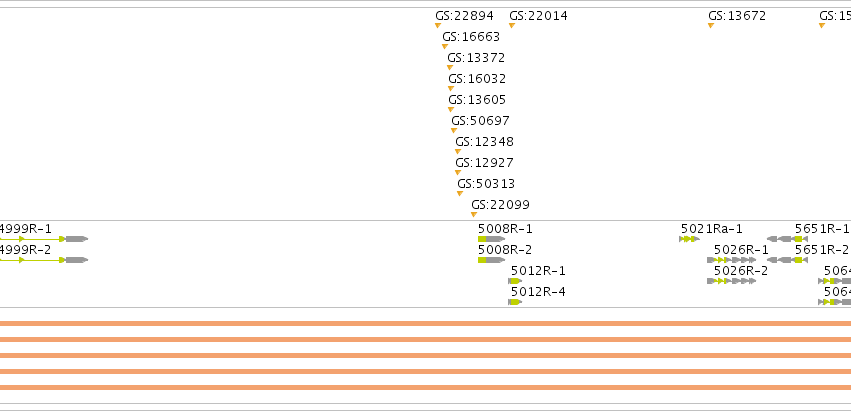Click the 5008R-1 transcript label
This screenshot has width=851, height=411.
[505, 229]
